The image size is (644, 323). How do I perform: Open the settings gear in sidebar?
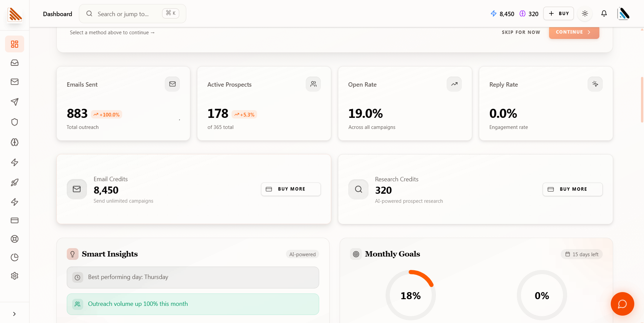[14, 276]
